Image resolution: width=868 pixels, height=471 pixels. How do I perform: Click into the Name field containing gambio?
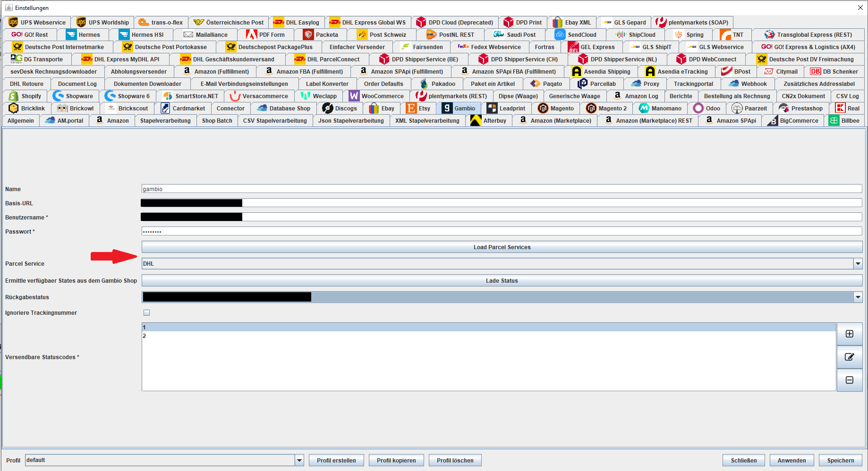[502, 189]
